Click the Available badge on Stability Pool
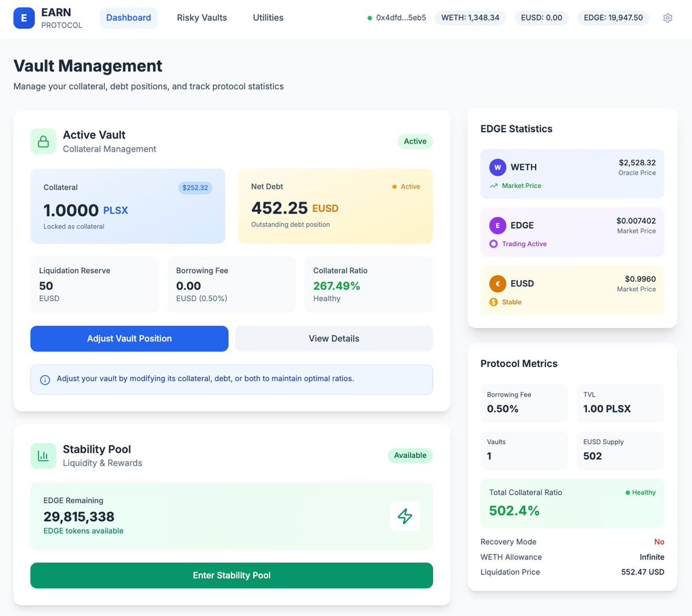Image resolution: width=692 pixels, height=616 pixels. pyautogui.click(x=411, y=455)
